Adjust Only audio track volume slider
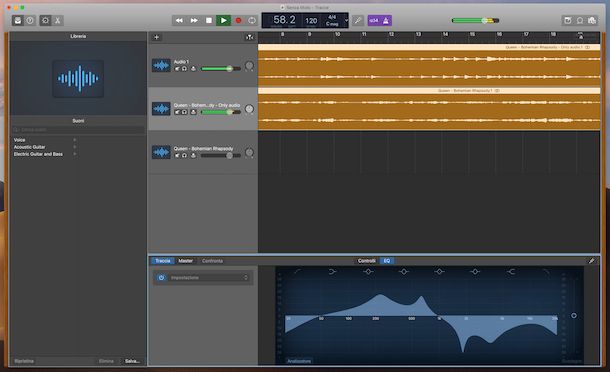610x372 pixels. click(x=221, y=112)
